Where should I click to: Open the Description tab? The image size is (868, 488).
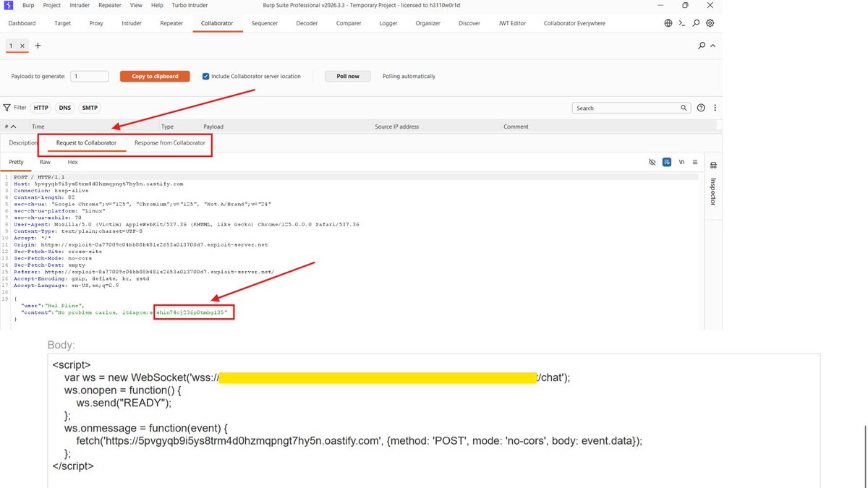(x=23, y=143)
